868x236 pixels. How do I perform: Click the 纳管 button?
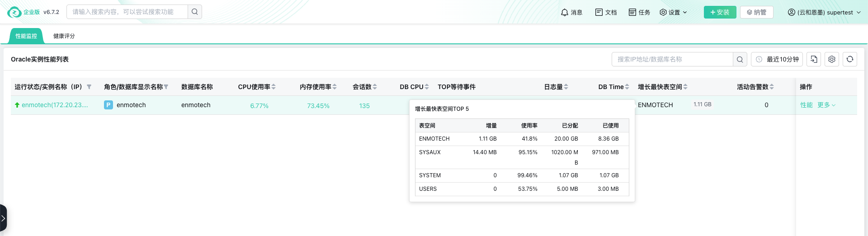pos(756,12)
